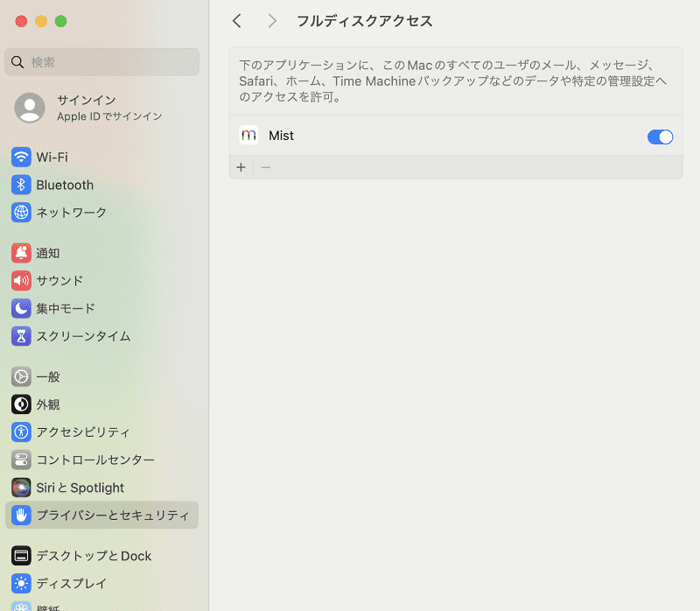Click the ディスプレイ sun icon
Screen dimensions: 700x611
(21, 583)
